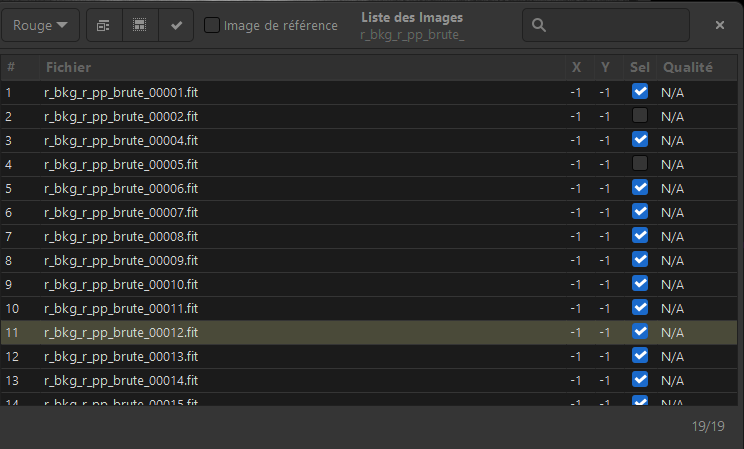
Task: Sort by Qualité column header
Action: point(687,67)
